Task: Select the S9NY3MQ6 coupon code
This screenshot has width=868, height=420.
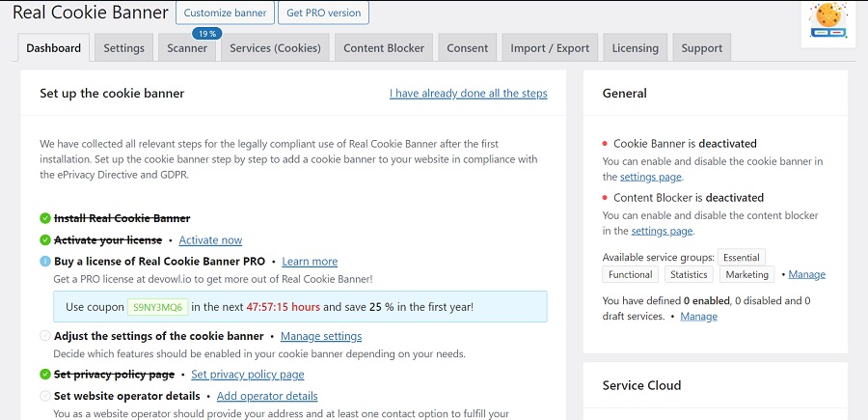Action: [x=156, y=307]
